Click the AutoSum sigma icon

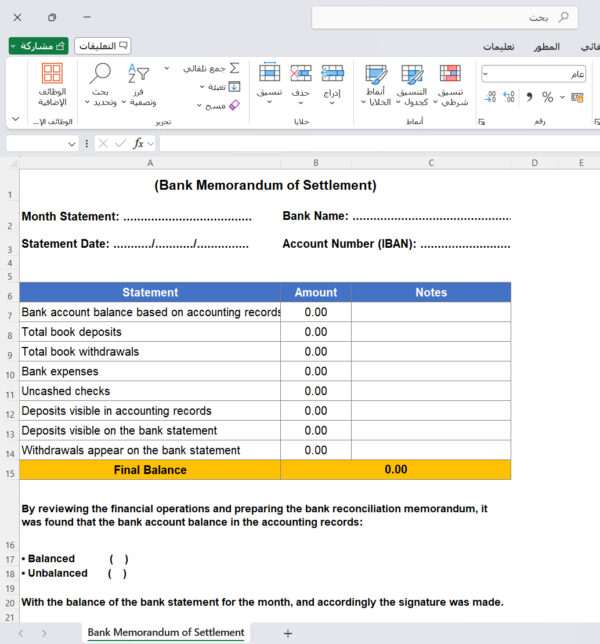point(234,68)
